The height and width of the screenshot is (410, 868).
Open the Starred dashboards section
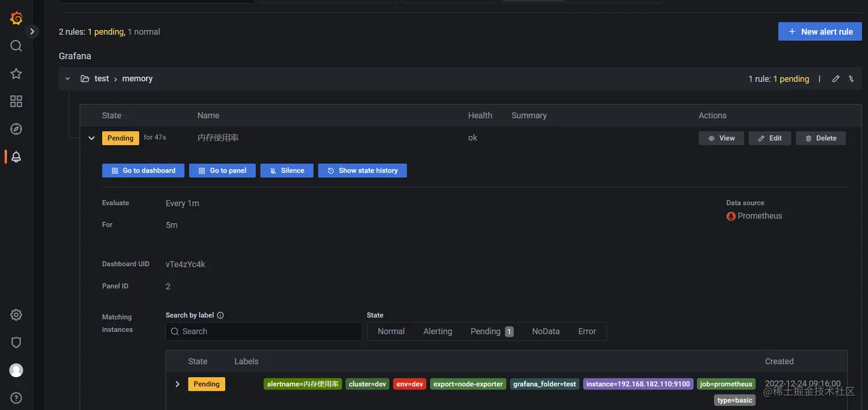point(15,73)
